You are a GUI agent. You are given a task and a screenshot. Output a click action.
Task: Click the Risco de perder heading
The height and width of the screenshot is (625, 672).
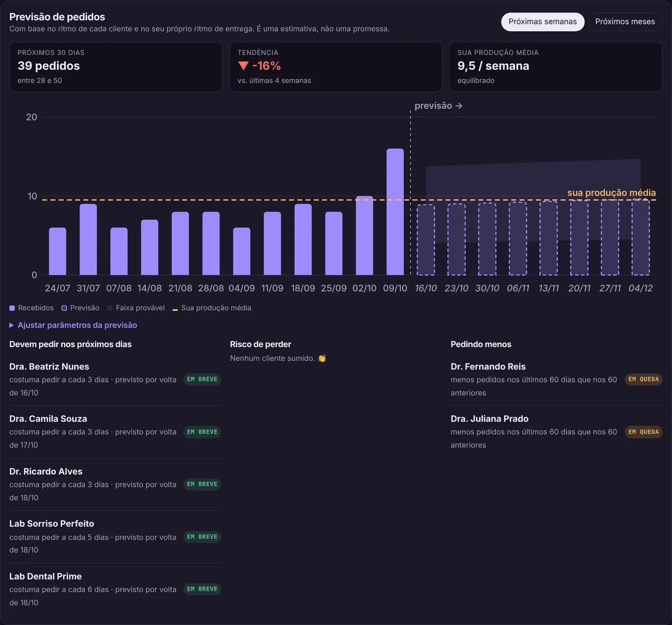[x=260, y=344]
